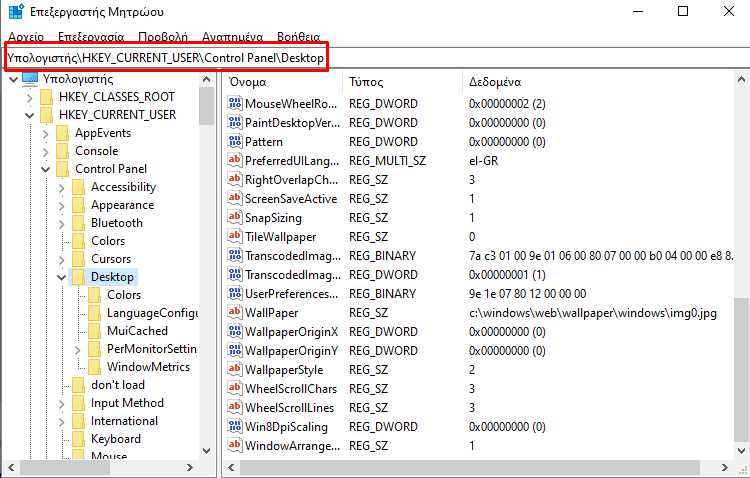Select the Appearance key in tree

click(x=122, y=205)
